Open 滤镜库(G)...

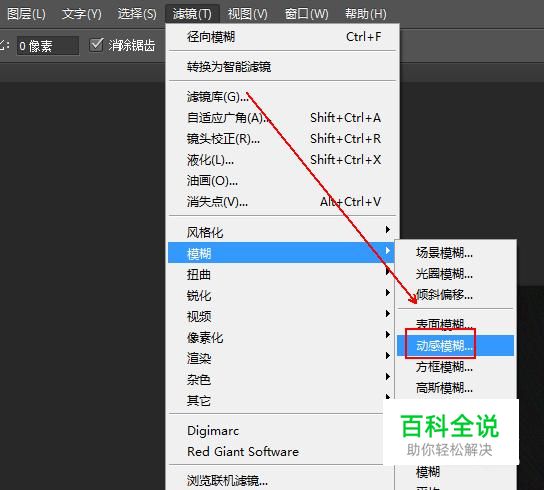282,97
